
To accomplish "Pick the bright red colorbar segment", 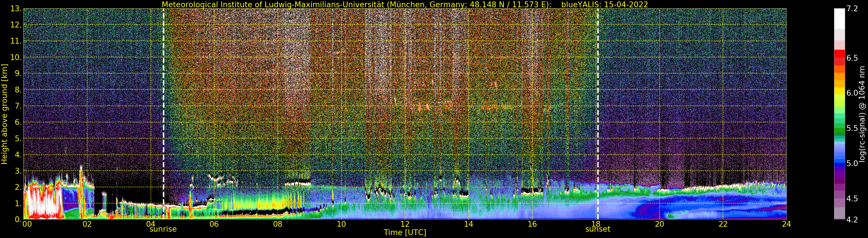I will [x=839, y=53].
